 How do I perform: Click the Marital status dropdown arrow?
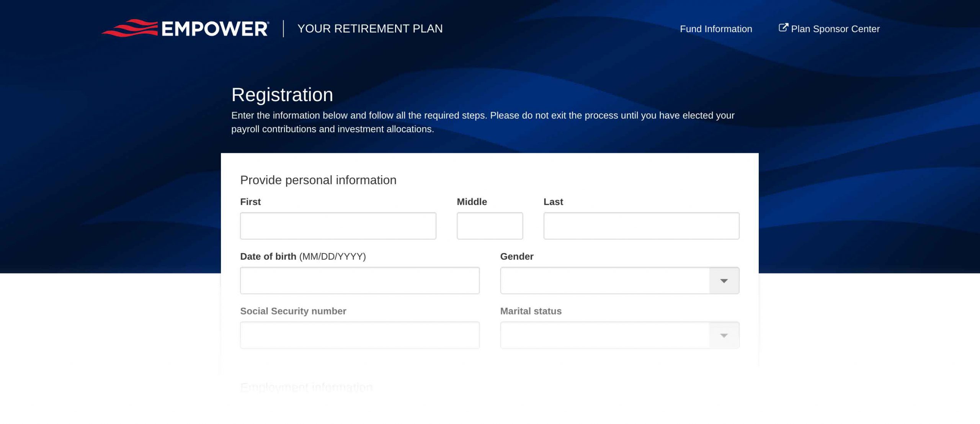tap(724, 335)
